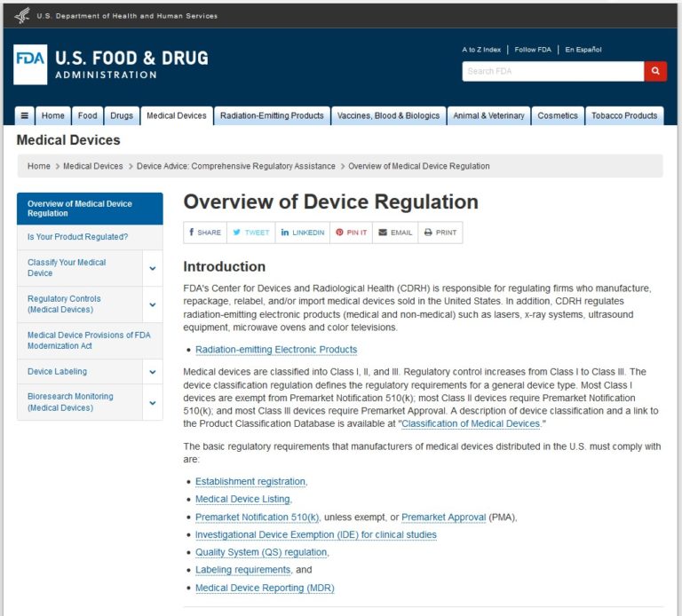Viewport: 682px width, 616px height.
Task: Select the Medical Devices tab
Action: coord(177,115)
